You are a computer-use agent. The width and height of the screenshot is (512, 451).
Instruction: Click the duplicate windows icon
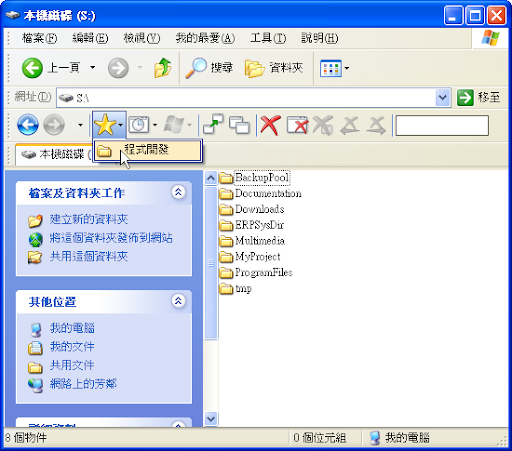(239, 125)
